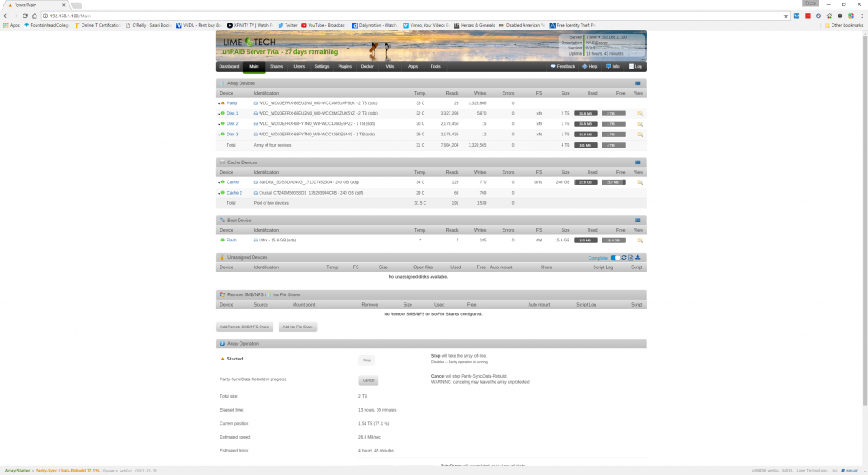
Task: Open the Disk 1 device link
Action: pos(232,114)
